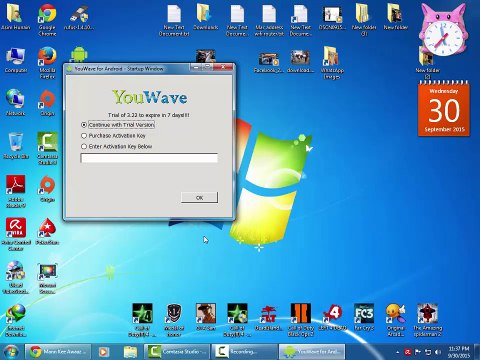This screenshot has height=360, width=480.
Task: Minimize the YouWave Startup Window
Action: pos(196,67)
